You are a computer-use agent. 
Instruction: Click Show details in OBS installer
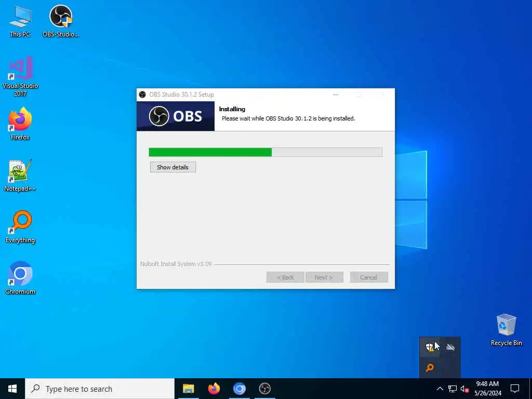[172, 167]
